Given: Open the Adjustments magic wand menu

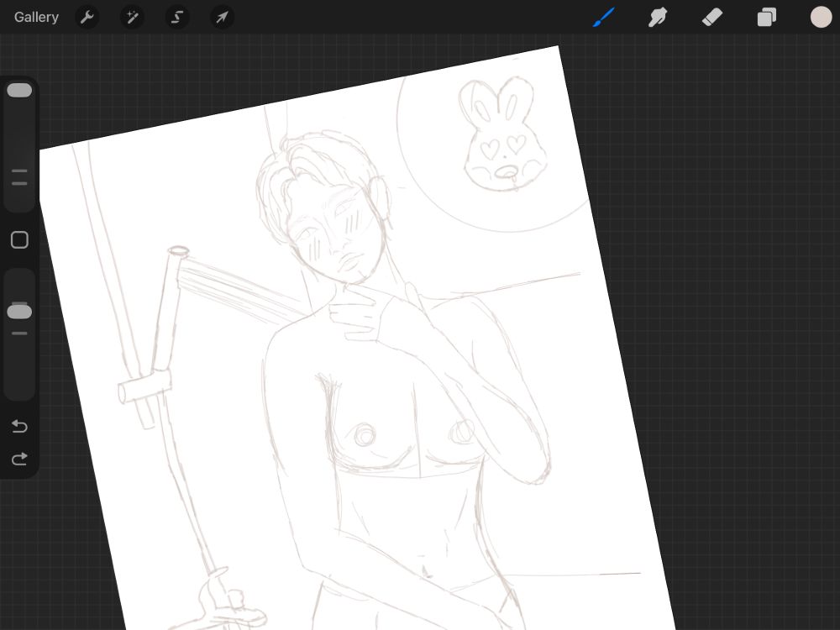Looking at the screenshot, I should (132, 17).
